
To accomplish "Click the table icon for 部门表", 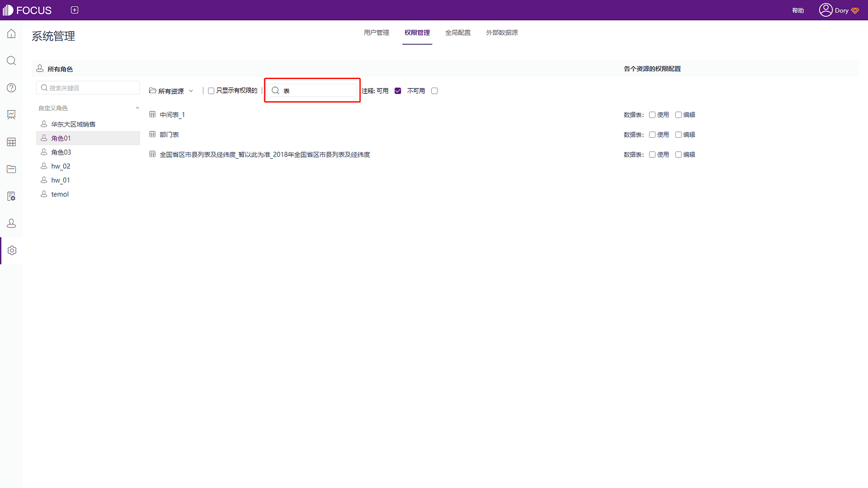I will tap(152, 134).
